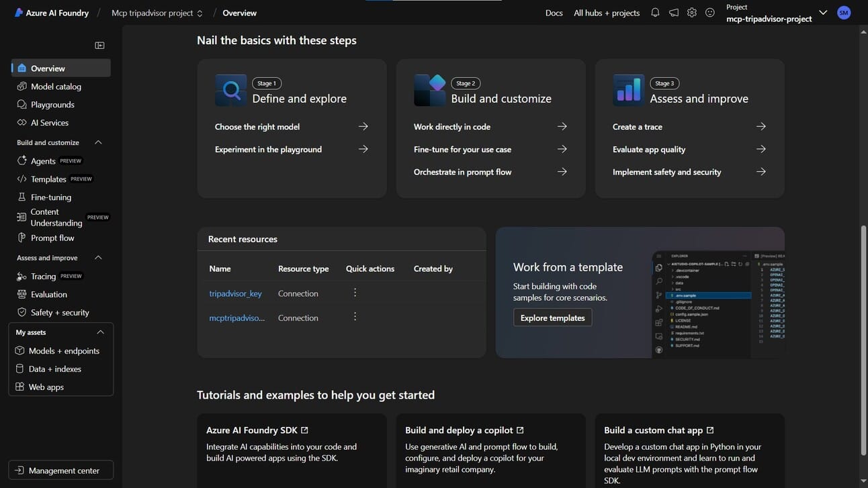The width and height of the screenshot is (868, 488).
Task: Click the megaphone announcements icon
Action: (x=673, y=13)
